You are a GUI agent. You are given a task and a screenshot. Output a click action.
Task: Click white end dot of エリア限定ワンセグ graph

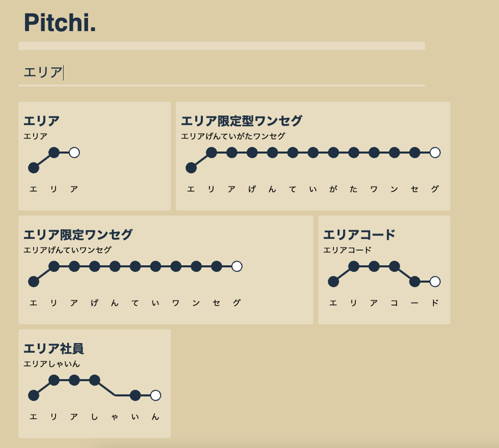(237, 267)
